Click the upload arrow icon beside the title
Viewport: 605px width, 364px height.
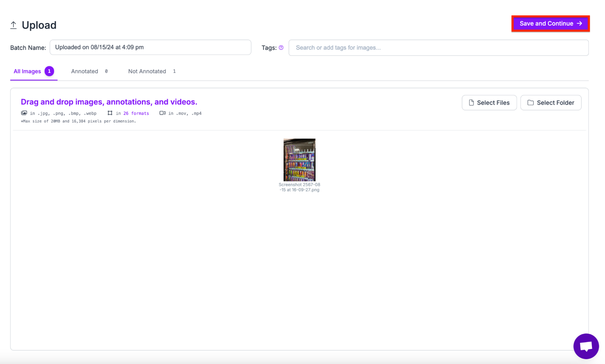coord(13,25)
